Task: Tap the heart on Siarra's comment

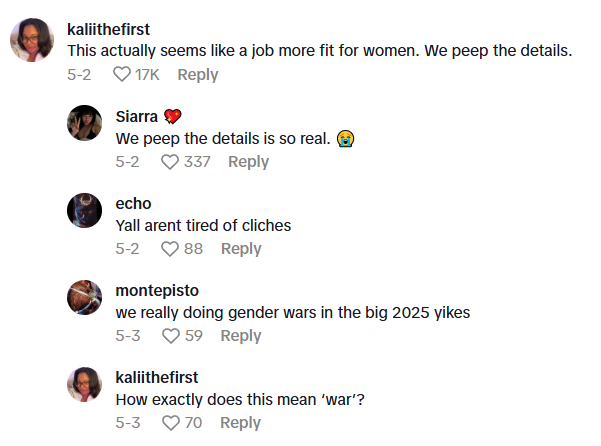Action: pyautogui.click(x=170, y=162)
